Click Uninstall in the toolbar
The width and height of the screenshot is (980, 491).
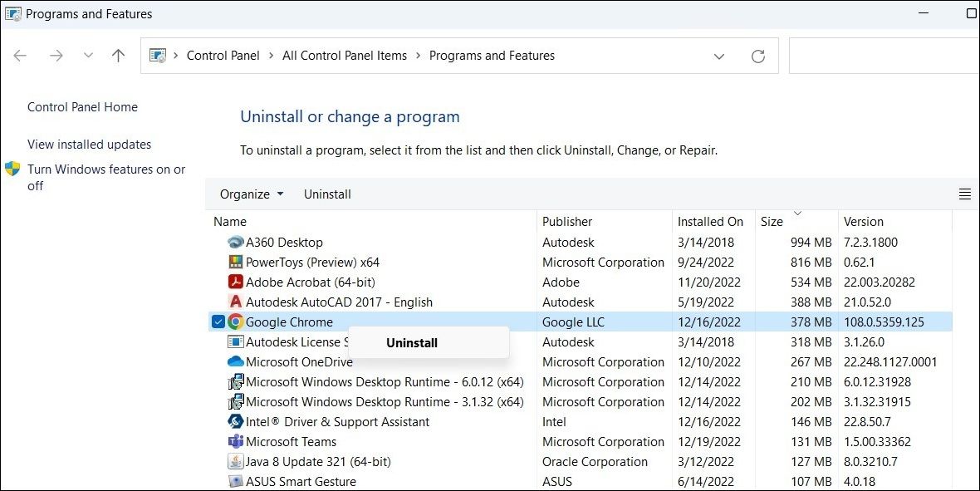(x=327, y=194)
